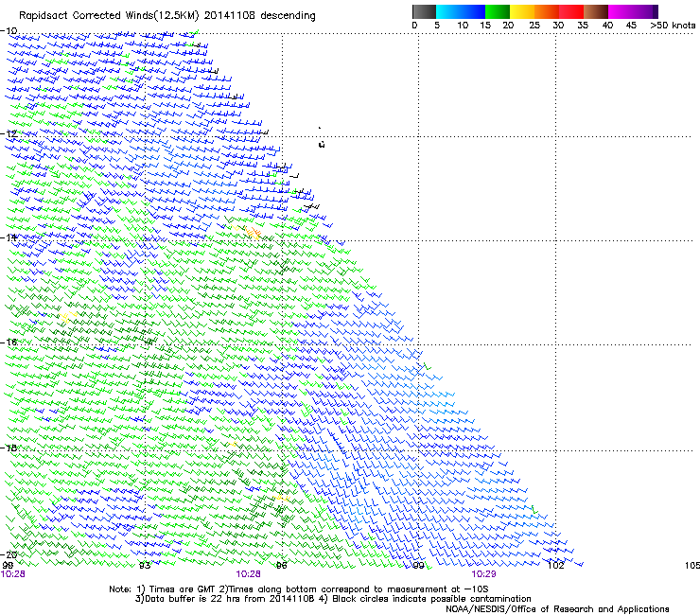The width and height of the screenshot is (700, 615).
Task: Click the purple "10:29" time label
Action: (483, 574)
